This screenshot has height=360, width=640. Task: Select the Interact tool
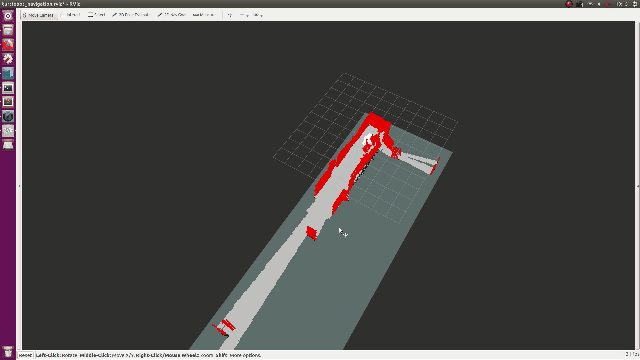click(71, 15)
